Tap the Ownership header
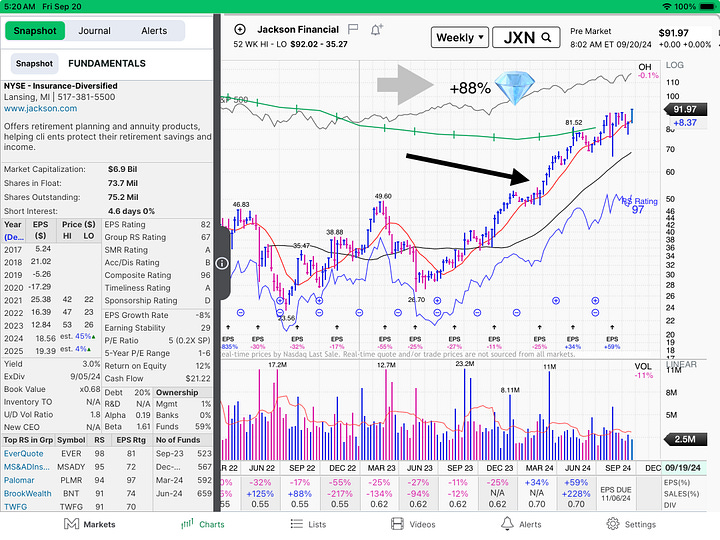Viewport: 720px width, 540px height. point(177,392)
